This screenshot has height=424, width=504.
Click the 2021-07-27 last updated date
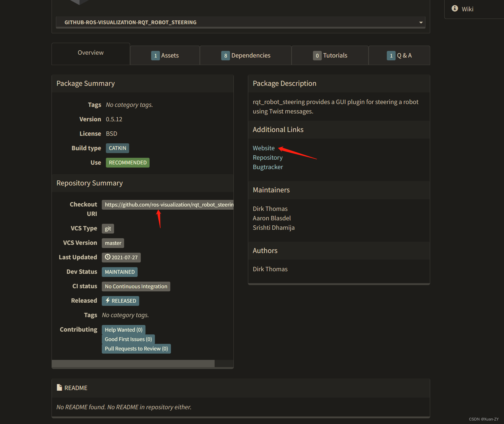pos(121,257)
